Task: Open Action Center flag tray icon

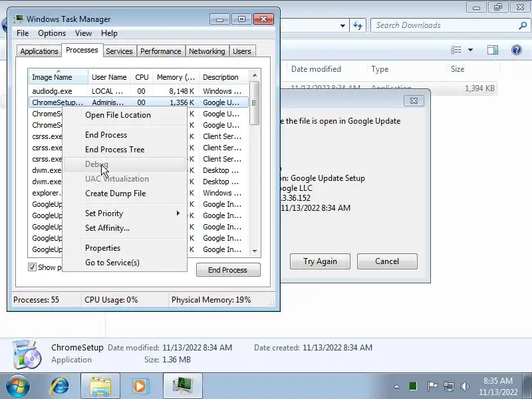Action: [x=432, y=386]
